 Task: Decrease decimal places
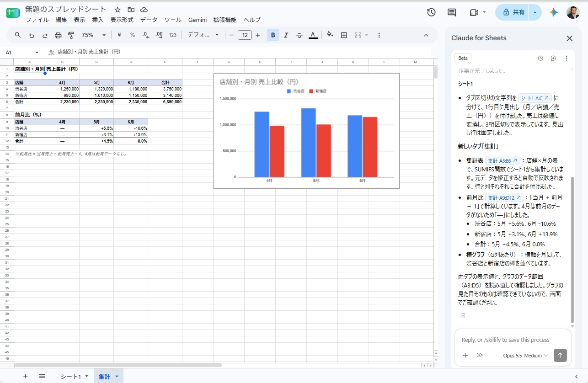pyautogui.click(x=146, y=35)
